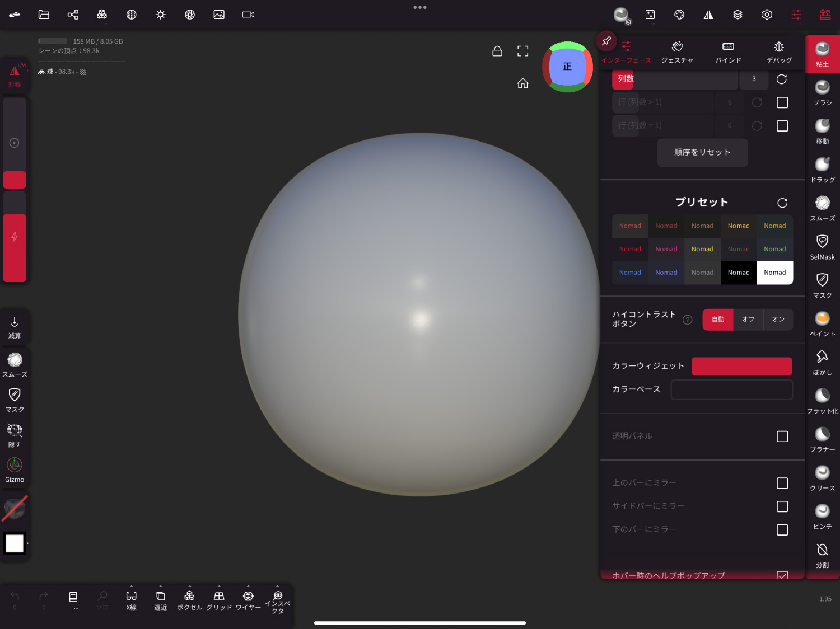The width and height of the screenshot is (840, 629).
Task: Select the 粘土 (Clay) sculpt tool
Action: (822, 54)
